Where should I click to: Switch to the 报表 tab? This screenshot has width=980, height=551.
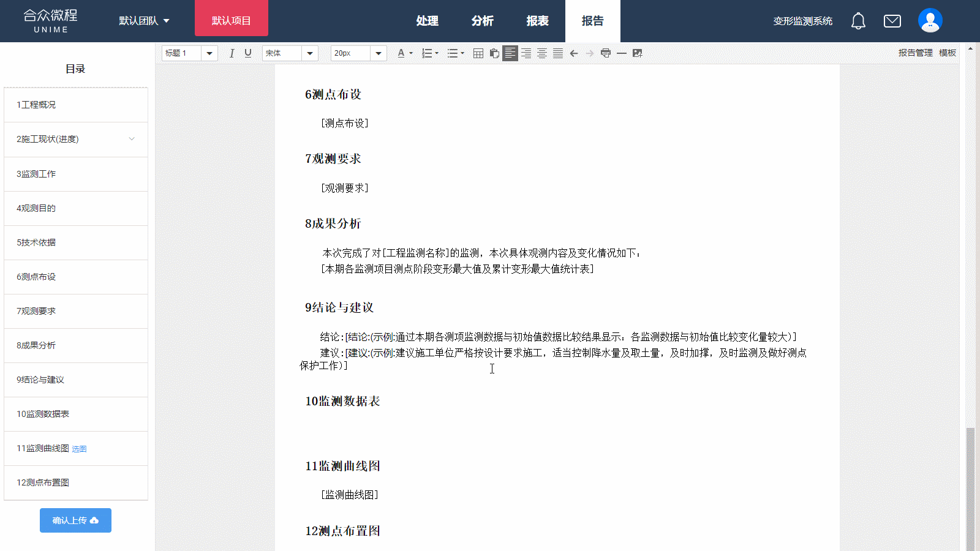point(537,21)
